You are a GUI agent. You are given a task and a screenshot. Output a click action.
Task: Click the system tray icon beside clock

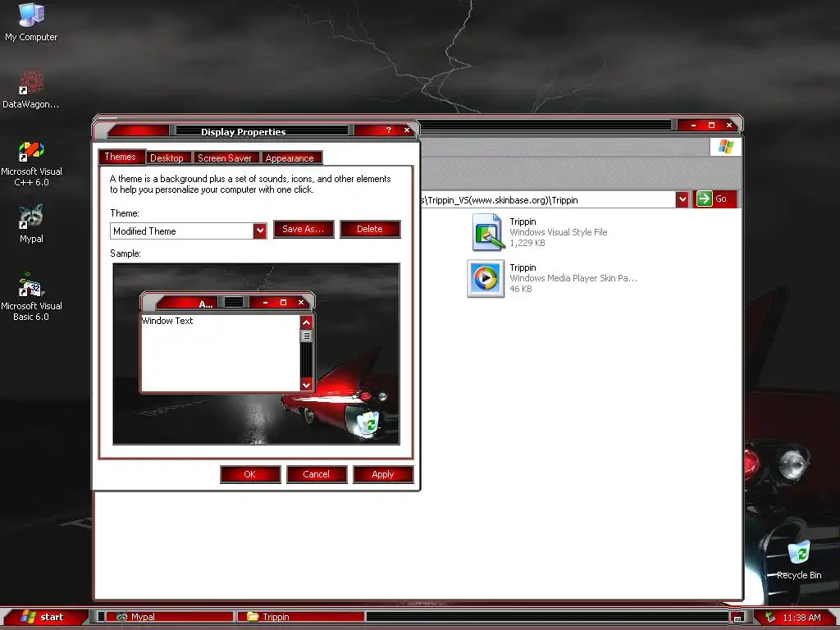click(770, 617)
